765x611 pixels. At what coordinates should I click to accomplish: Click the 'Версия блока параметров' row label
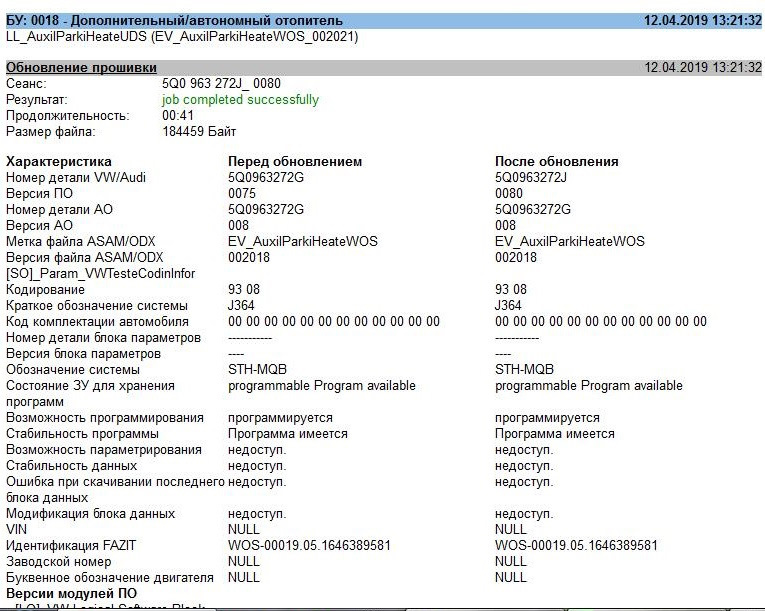pyautogui.click(x=83, y=354)
